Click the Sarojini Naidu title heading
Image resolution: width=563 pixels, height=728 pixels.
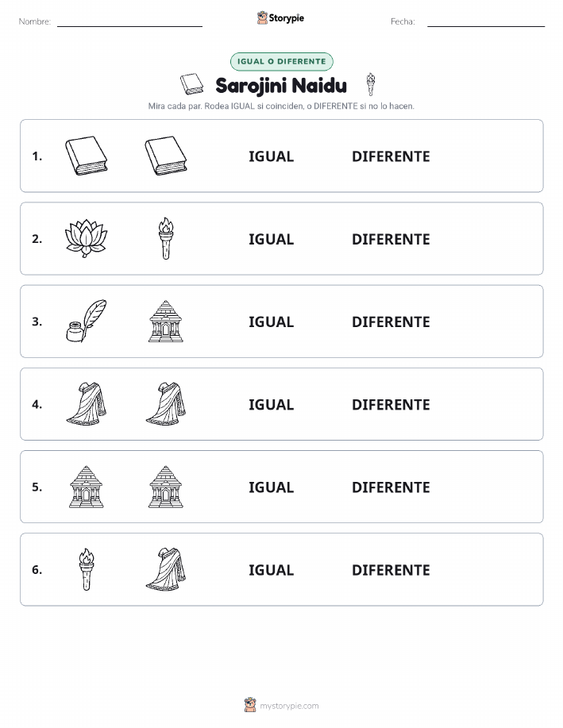click(x=281, y=86)
